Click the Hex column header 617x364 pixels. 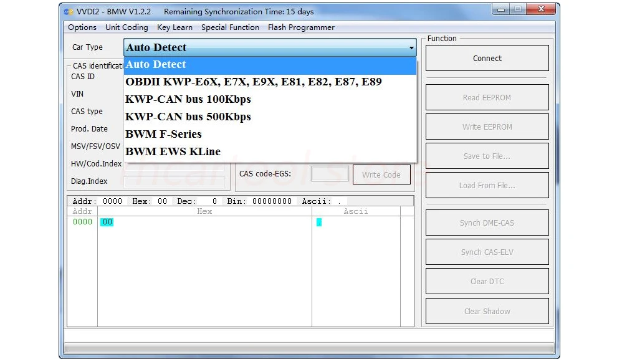204,211
